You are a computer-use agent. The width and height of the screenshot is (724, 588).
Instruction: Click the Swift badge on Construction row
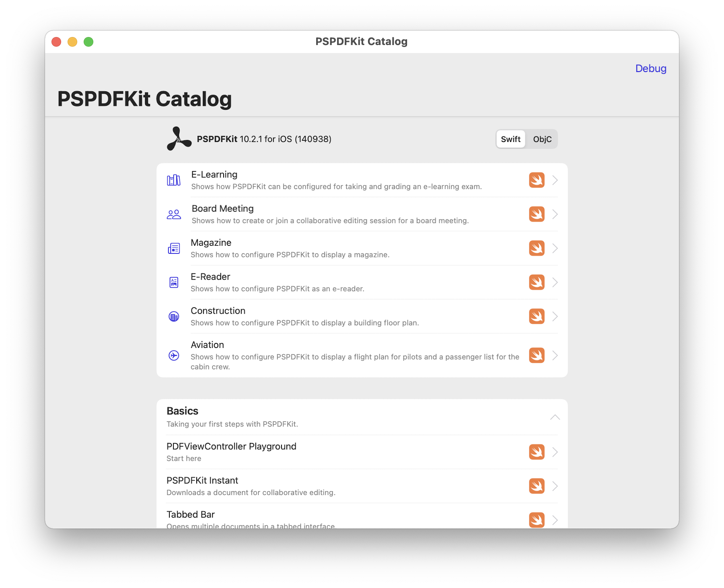point(537,317)
